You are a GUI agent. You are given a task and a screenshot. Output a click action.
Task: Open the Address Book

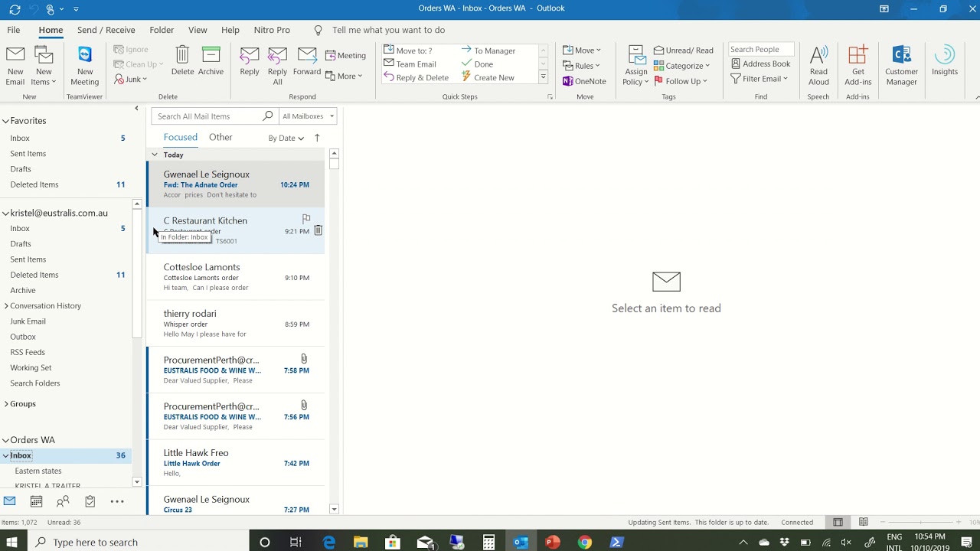[x=760, y=64]
